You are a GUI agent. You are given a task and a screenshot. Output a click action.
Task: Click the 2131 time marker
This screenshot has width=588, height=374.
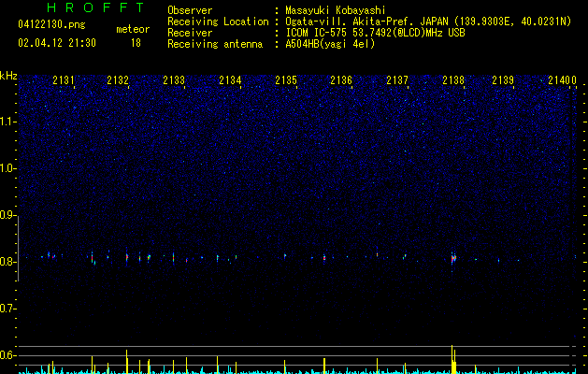(x=64, y=80)
